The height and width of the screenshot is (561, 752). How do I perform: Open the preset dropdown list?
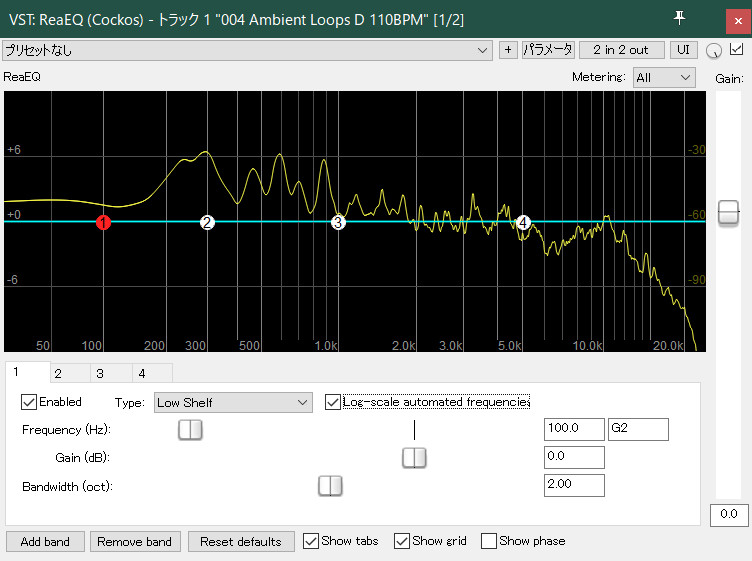[246, 49]
